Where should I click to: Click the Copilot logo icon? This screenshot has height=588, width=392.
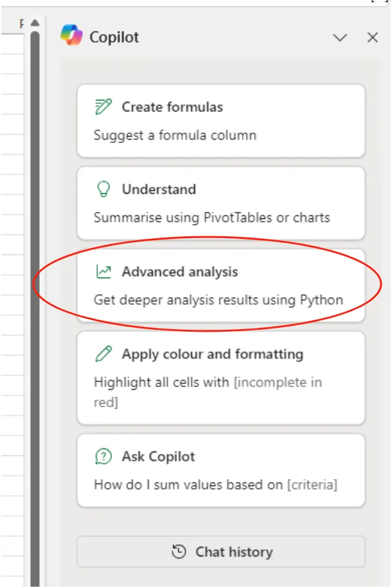point(71,35)
